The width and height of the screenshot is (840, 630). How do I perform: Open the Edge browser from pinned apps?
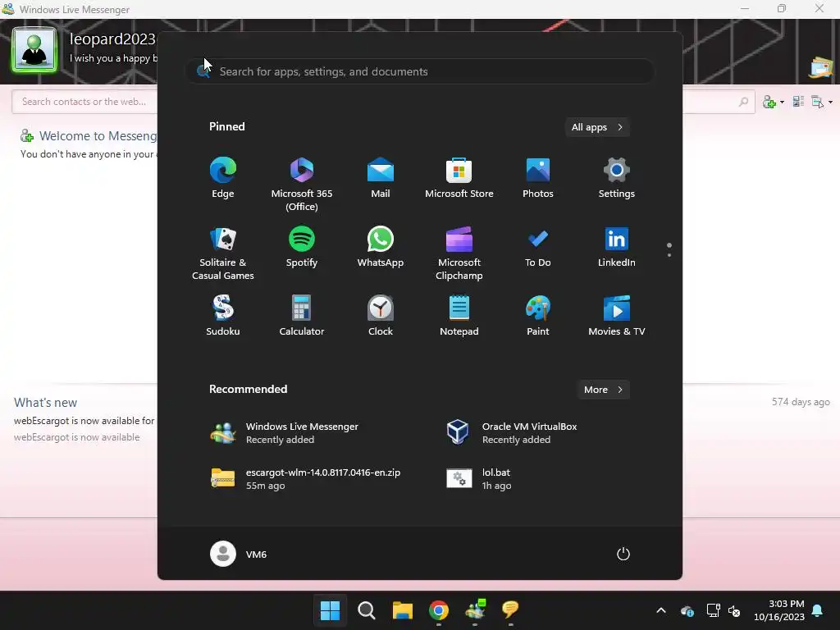pyautogui.click(x=223, y=178)
